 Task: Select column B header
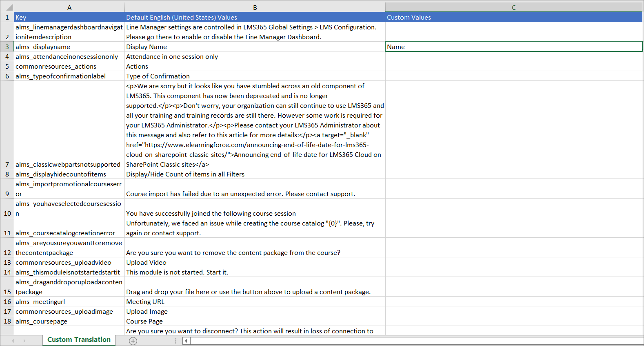[x=255, y=7]
